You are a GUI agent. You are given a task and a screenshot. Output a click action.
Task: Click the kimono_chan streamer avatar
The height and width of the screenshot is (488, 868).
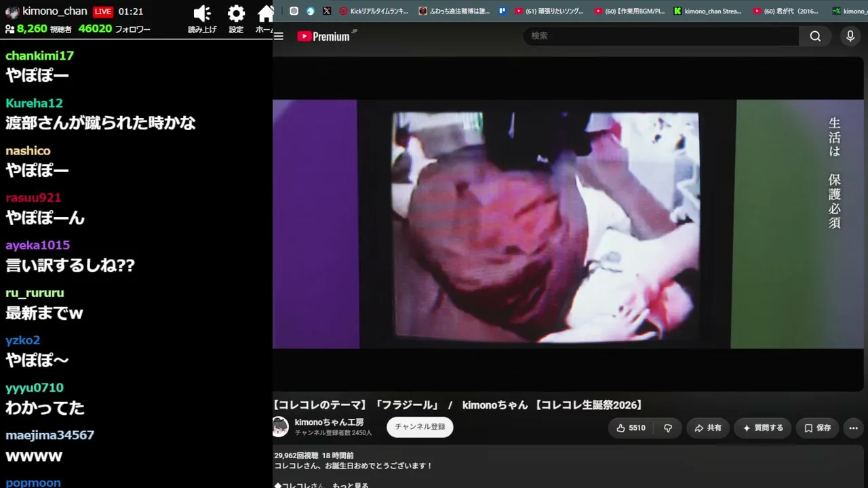click(12, 12)
